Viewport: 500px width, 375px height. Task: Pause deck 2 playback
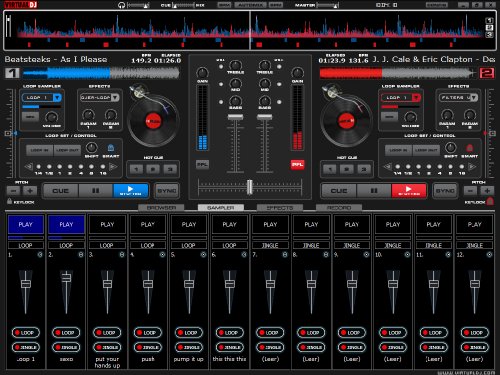(x=374, y=191)
